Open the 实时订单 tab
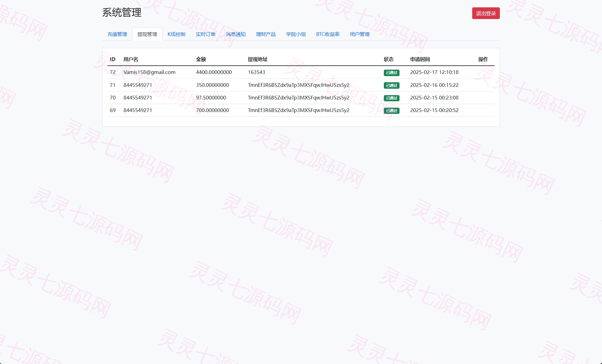Screen dimensions: 602x364 pyautogui.click(x=206, y=34)
